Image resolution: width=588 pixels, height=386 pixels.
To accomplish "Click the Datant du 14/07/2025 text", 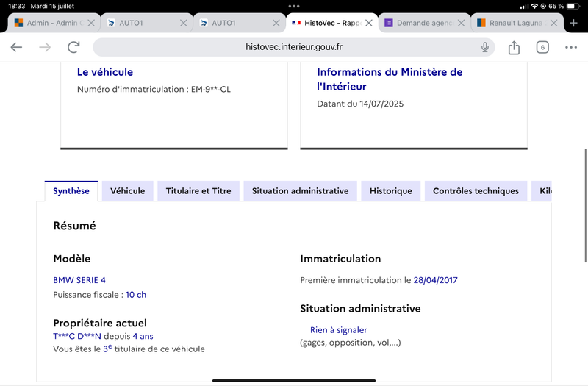I will tap(360, 104).
